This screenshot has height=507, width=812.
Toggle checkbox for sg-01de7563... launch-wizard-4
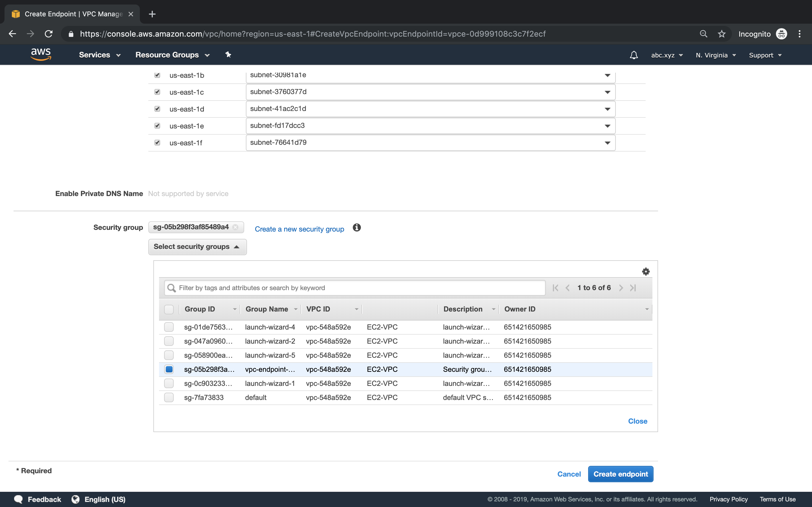coord(169,326)
